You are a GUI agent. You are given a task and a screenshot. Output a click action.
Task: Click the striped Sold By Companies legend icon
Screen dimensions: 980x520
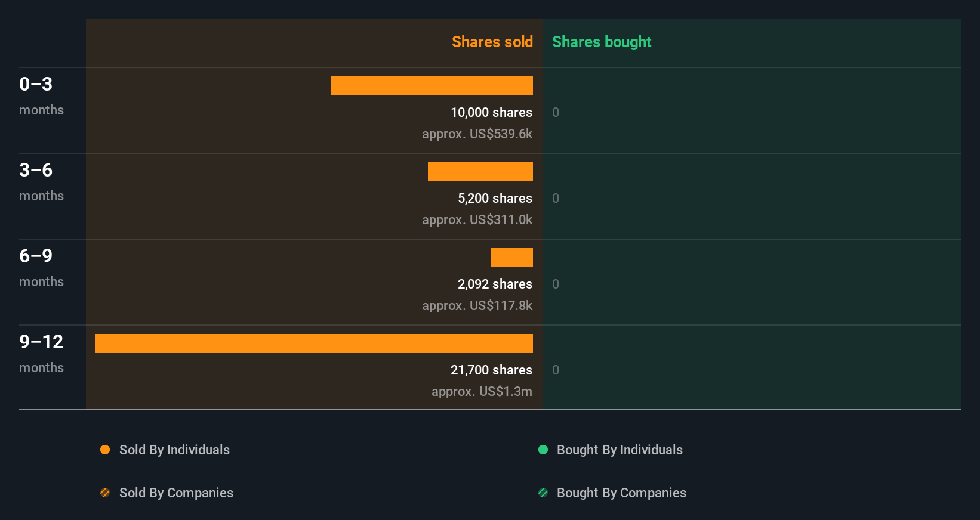click(x=105, y=493)
